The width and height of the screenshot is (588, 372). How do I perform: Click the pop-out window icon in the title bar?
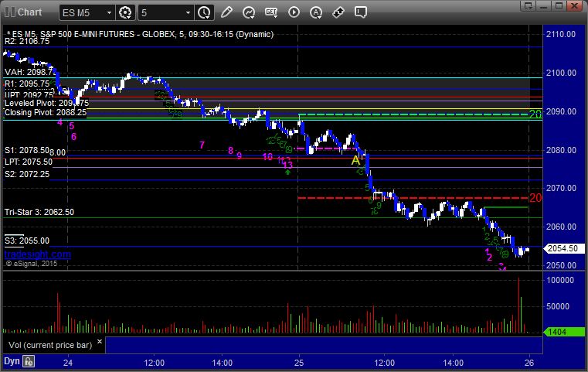click(529, 5)
